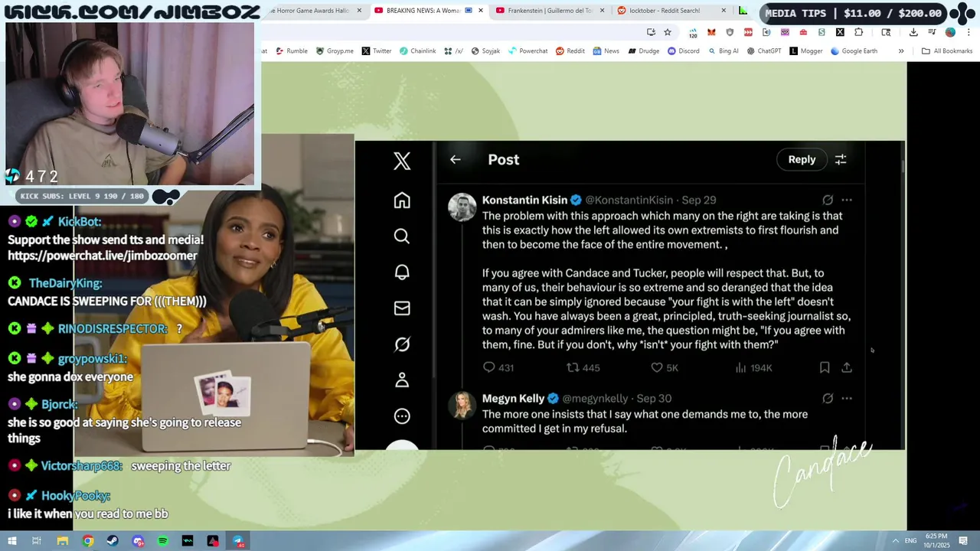Open Google Earth bookmark

click(854, 51)
